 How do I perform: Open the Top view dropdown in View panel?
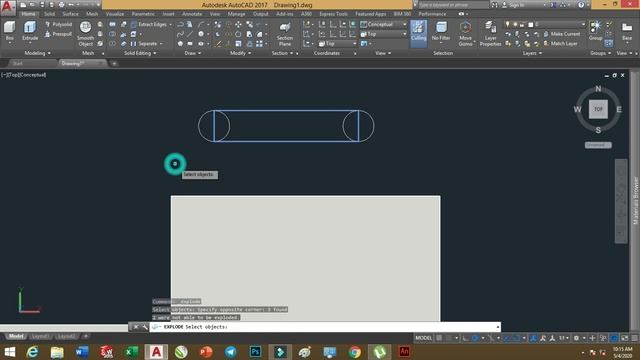(384, 34)
